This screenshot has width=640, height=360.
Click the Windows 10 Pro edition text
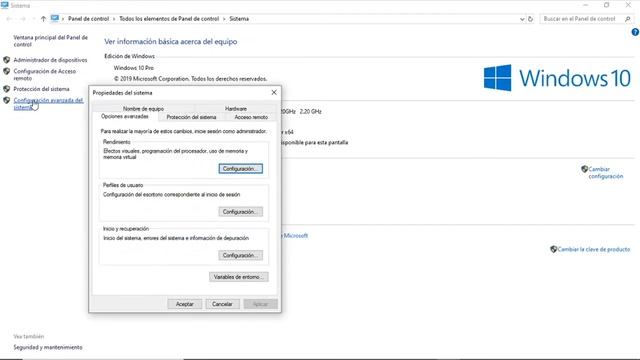[x=133, y=68]
